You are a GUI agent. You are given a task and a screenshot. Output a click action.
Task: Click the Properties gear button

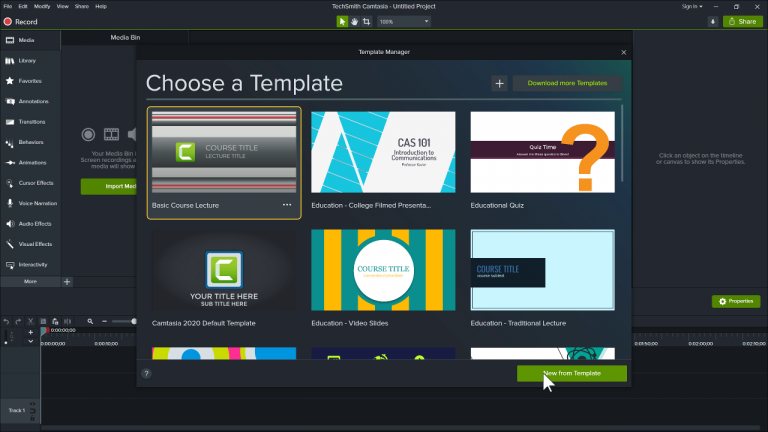736,301
